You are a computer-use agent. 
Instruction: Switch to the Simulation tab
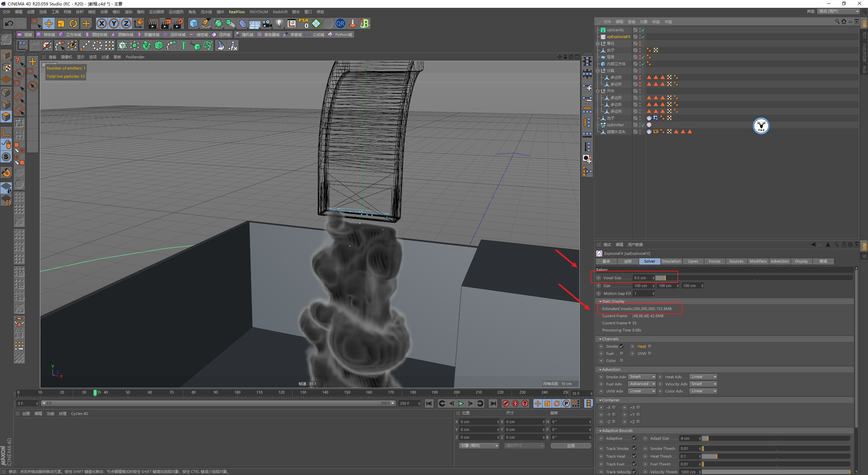point(671,261)
